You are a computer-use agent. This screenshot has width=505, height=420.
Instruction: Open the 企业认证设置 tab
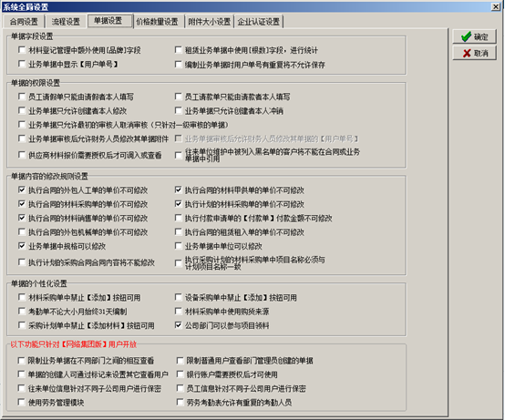coord(259,22)
